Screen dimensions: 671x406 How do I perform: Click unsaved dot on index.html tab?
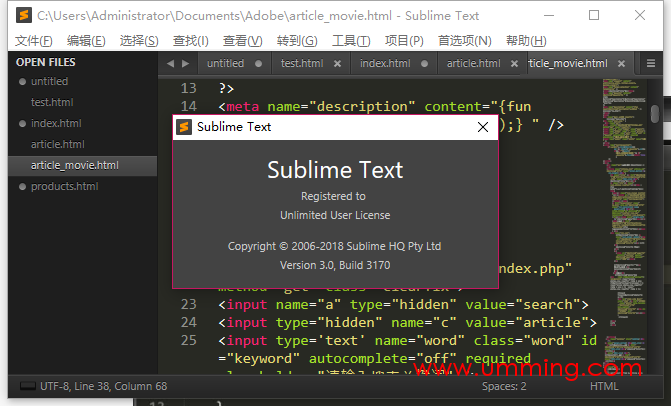click(x=424, y=64)
